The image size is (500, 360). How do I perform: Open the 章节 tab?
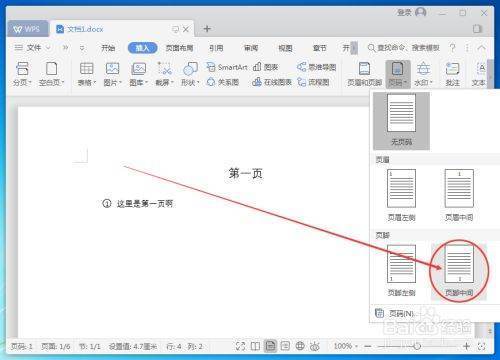point(320,48)
